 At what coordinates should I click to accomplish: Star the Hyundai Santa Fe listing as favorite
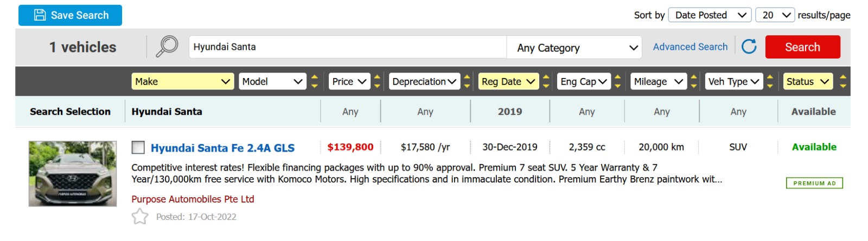pos(140,217)
